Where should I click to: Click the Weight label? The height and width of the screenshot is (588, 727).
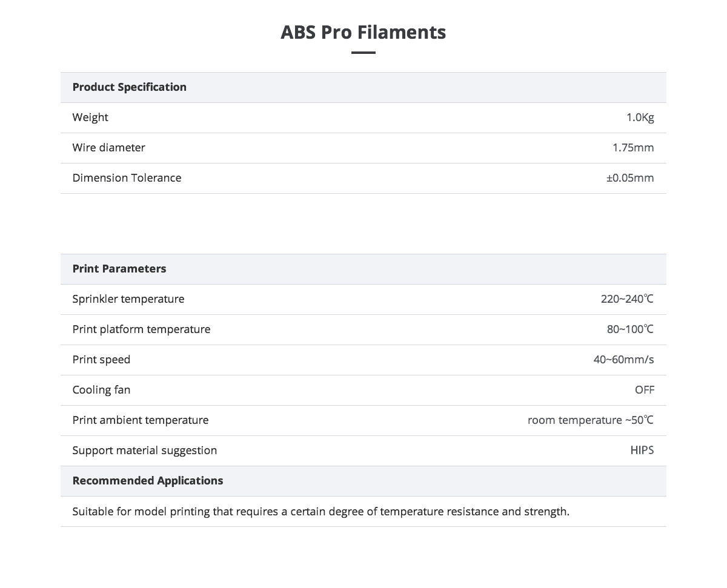tap(90, 117)
